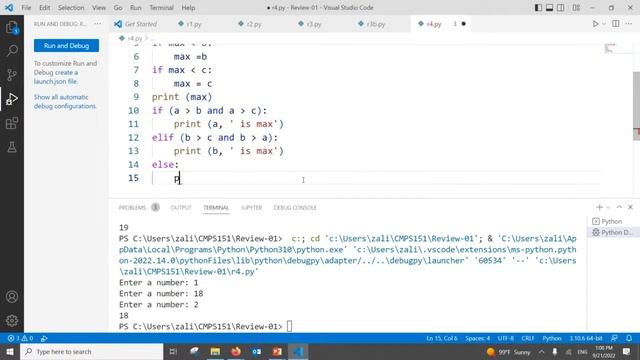640x360 pixels.
Task: Open the File menu
Action: (26, 8)
